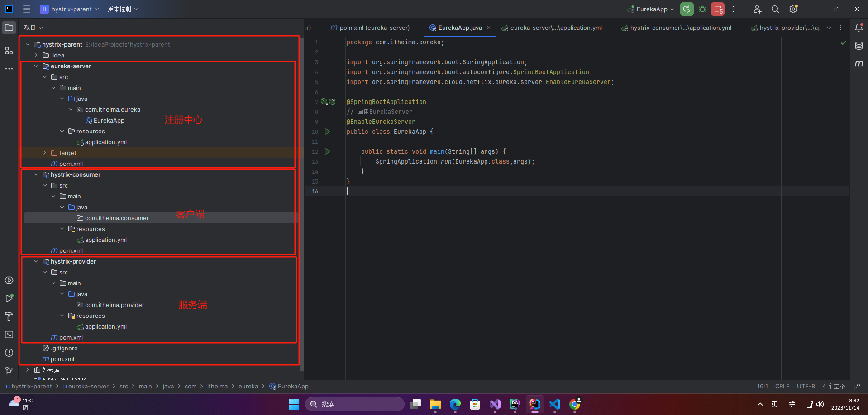Screen dimensions: 868x415
Task: Open the 项目 view selector dropdown
Action: pyautogui.click(x=33, y=28)
